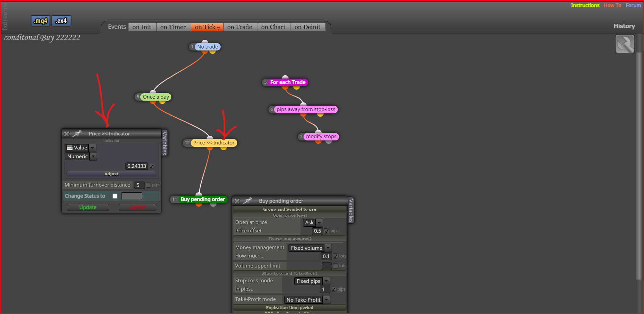Open the wrench tools button
Screen dimensions: 644x314
coord(625,44)
